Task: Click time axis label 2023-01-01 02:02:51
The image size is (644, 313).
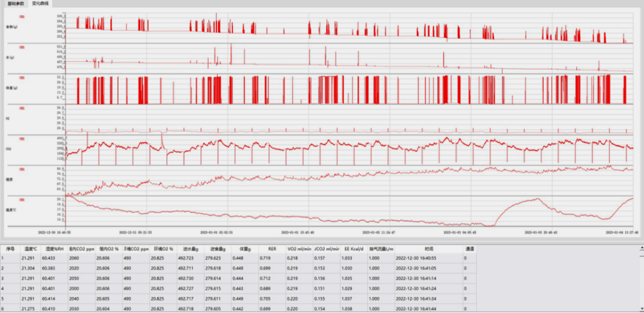Action: tap(217, 232)
